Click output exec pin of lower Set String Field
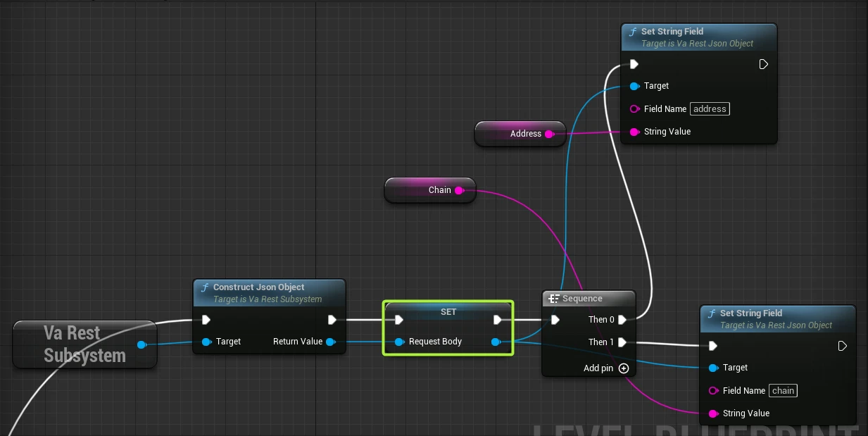 tap(843, 346)
